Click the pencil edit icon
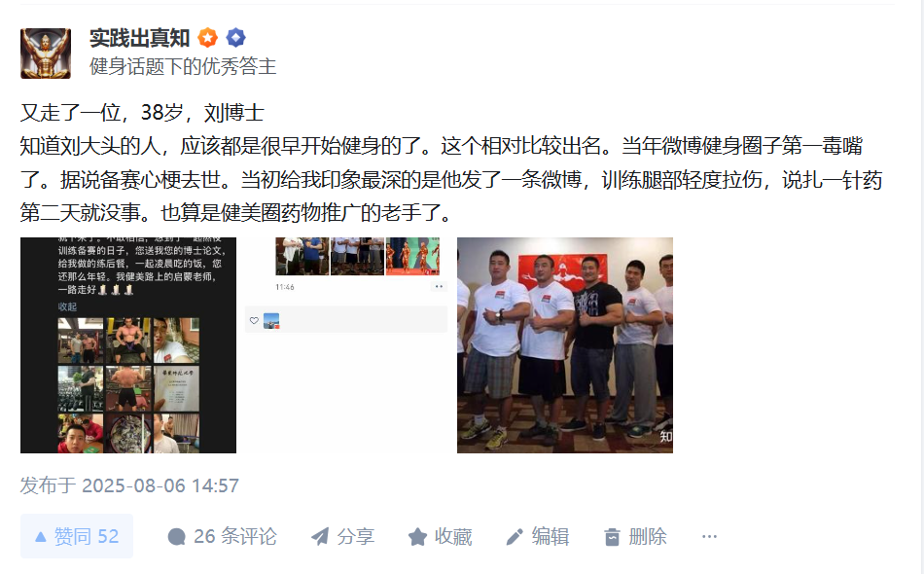Screen dimensions: 924x574 pyautogui.click(x=515, y=536)
